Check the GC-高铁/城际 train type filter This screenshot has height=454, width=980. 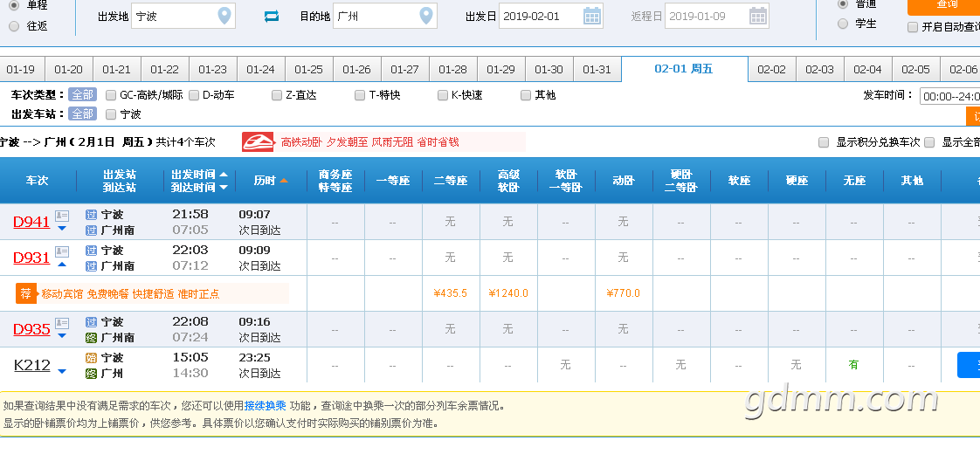[x=111, y=95]
